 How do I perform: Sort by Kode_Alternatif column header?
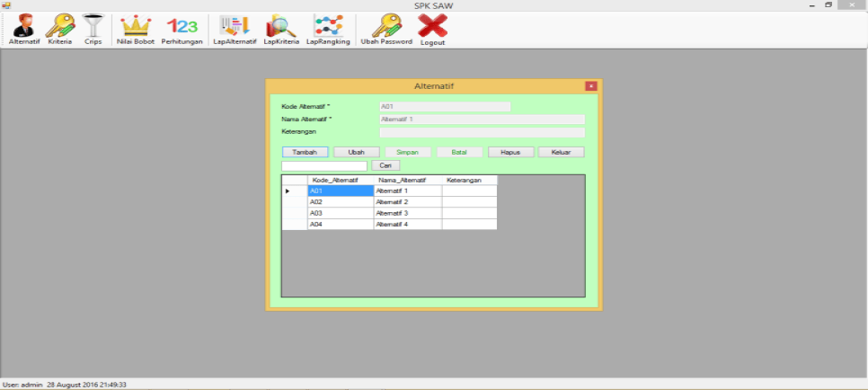340,181
